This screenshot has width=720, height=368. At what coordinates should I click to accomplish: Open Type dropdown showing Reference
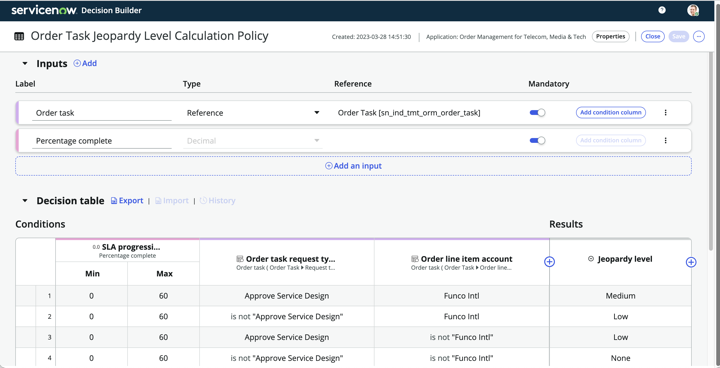253,113
